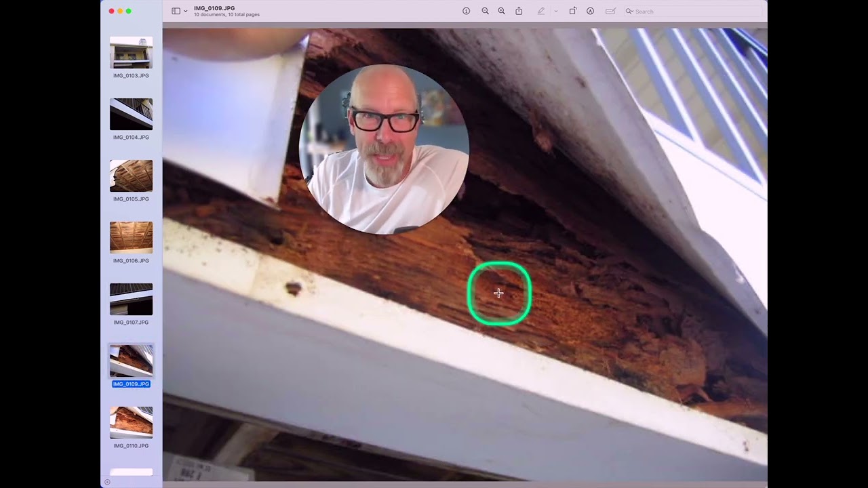868x488 pixels.
Task: Click the "IMG_0110.JPG" sidebar label
Action: pyautogui.click(x=131, y=446)
